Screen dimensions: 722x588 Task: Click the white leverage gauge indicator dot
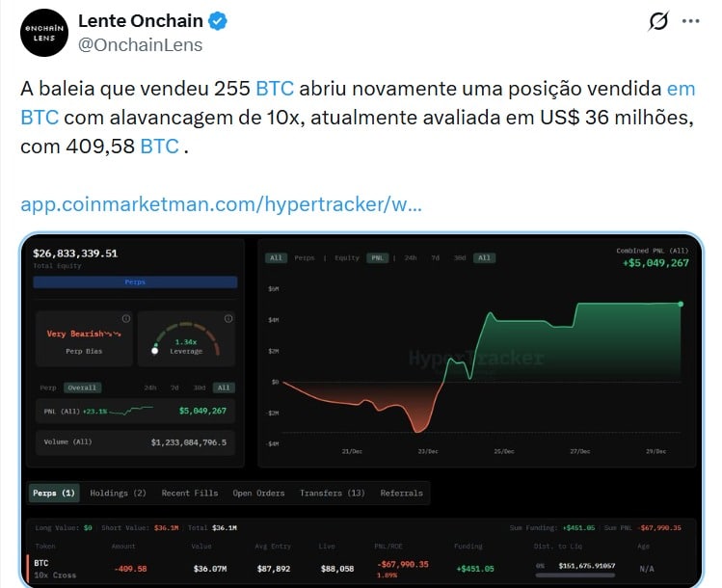pyautogui.click(x=155, y=351)
